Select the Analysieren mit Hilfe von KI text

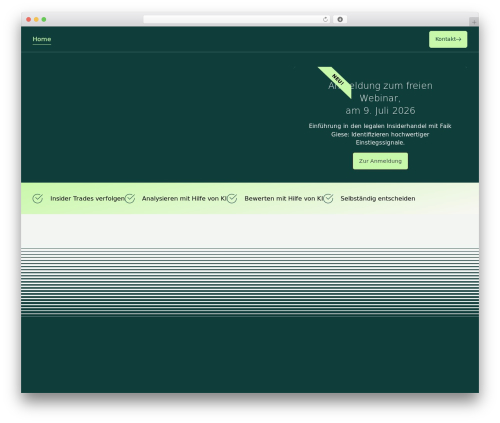coord(184,199)
